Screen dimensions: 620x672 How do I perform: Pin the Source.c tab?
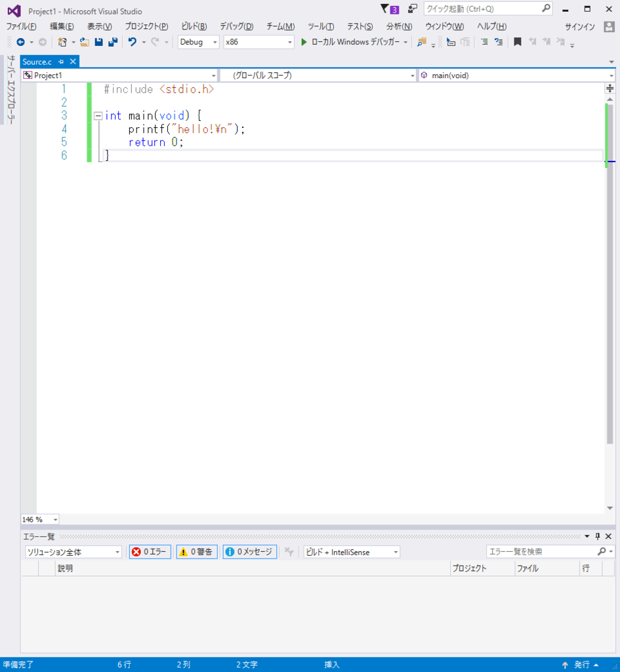point(61,62)
